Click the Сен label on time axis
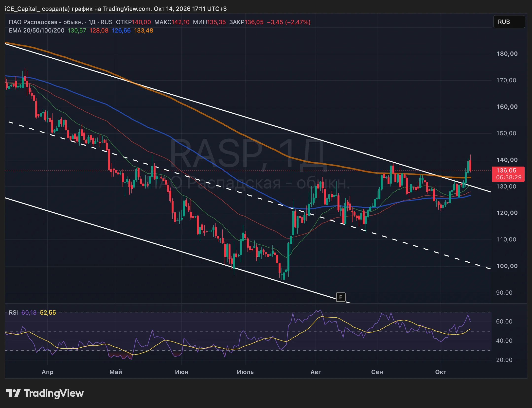The image size is (532, 408). click(377, 372)
